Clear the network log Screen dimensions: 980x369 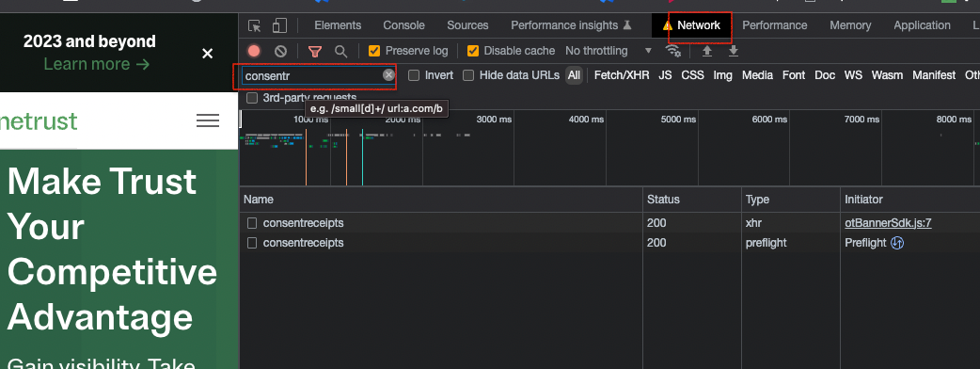280,51
